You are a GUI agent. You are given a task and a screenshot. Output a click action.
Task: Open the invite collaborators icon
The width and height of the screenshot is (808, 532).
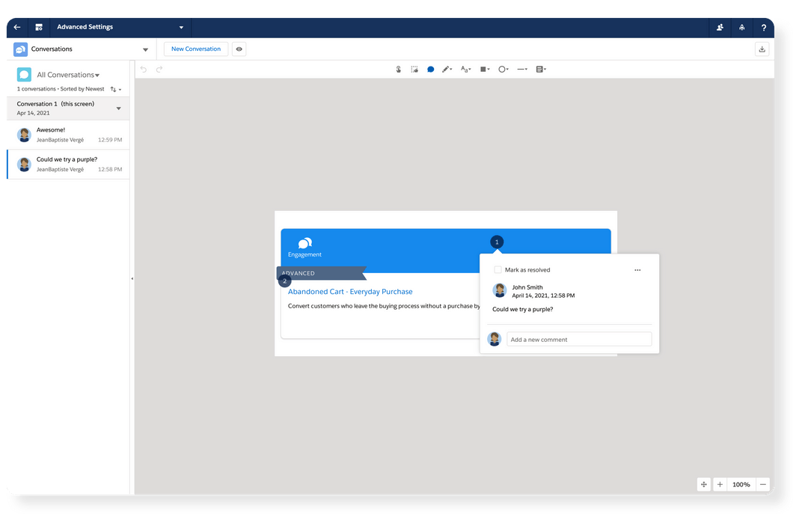[x=719, y=27]
